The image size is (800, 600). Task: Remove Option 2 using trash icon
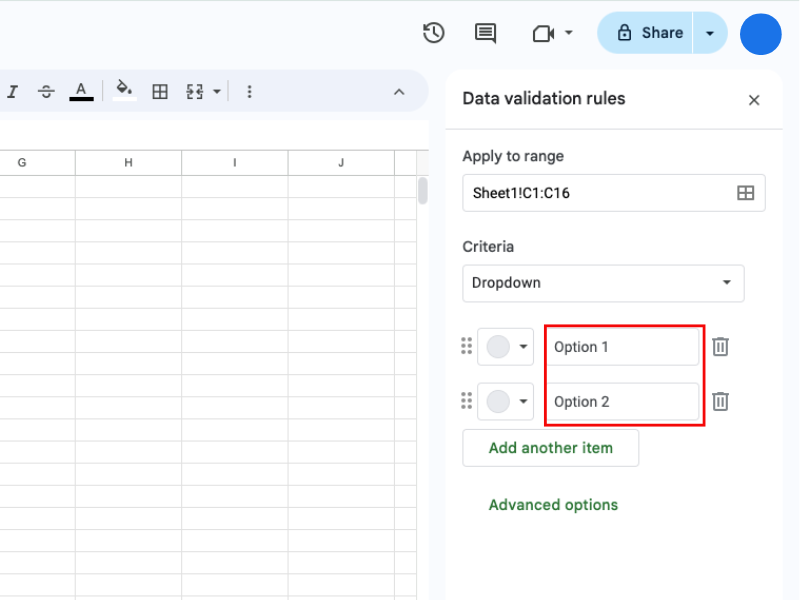pyautogui.click(x=720, y=402)
